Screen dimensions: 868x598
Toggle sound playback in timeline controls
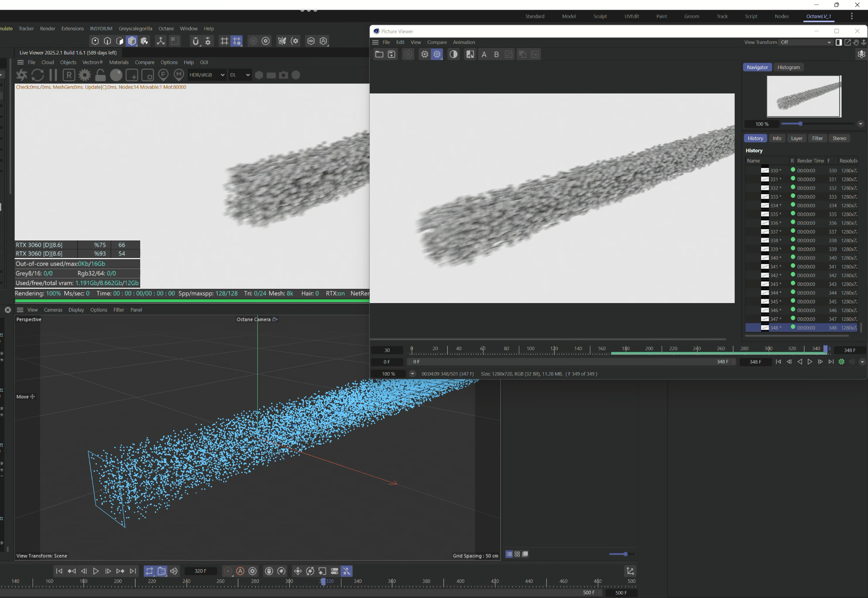(x=174, y=571)
